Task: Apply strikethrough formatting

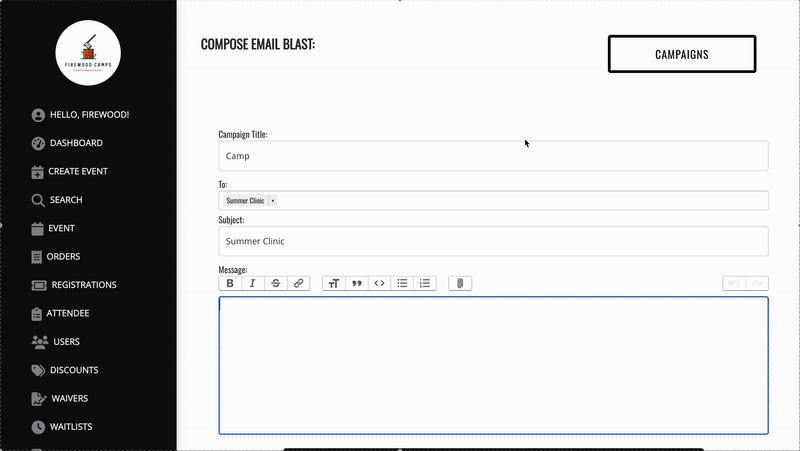Action: click(x=276, y=283)
